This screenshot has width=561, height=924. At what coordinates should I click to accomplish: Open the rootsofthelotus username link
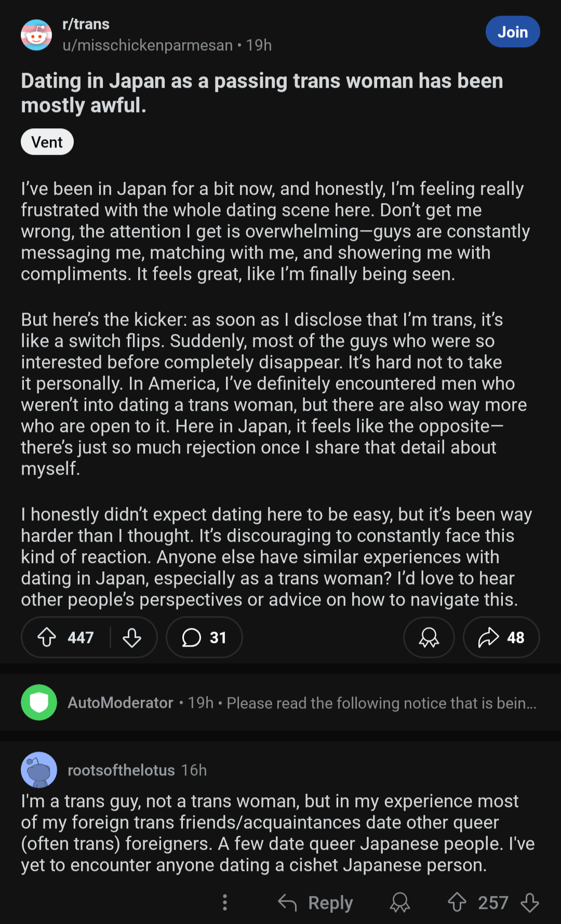(x=121, y=770)
